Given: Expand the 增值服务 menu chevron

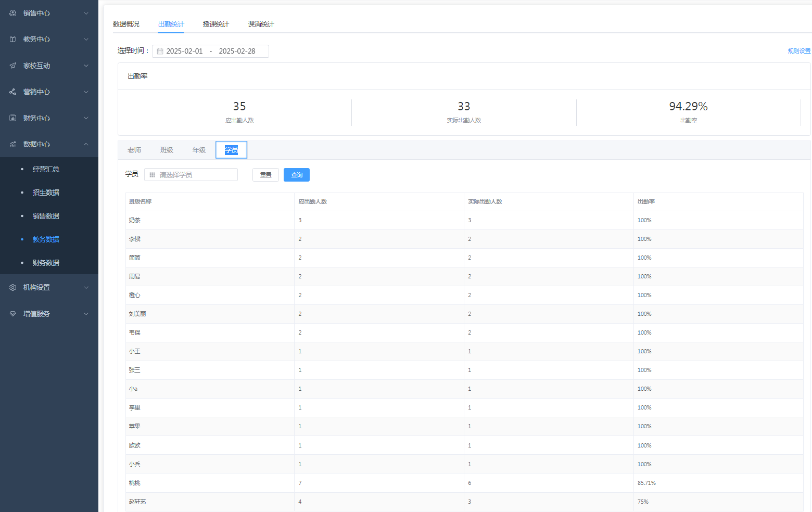Looking at the screenshot, I should [x=86, y=314].
